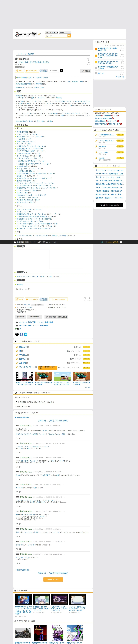Image resolution: width=138 pixels, height=644 pixels.
Task: Jump to 掲示板 anchor in page nav
Action: point(46,77)
